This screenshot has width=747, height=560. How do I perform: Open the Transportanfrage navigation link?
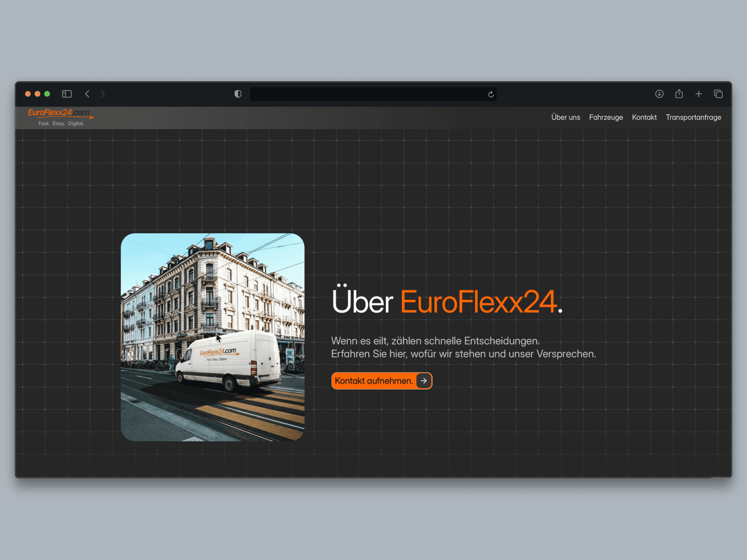point(693,117)
